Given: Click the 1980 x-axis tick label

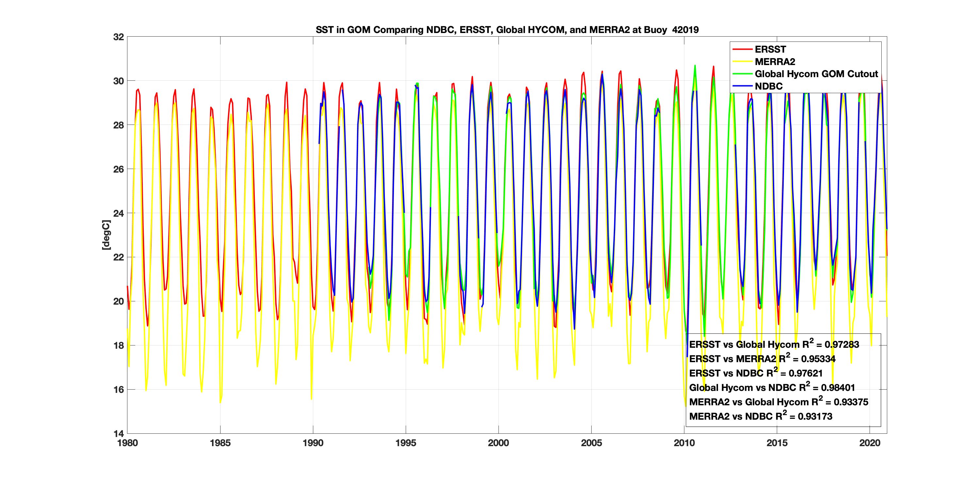Looking at the screenshot, I should pos(127,443).
